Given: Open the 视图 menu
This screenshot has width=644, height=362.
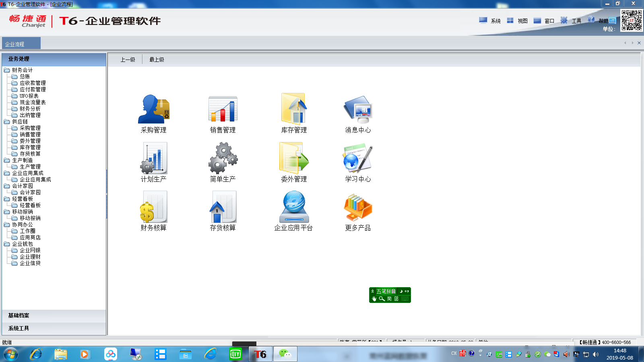Looking at the screenshot, I should point(517,21).
